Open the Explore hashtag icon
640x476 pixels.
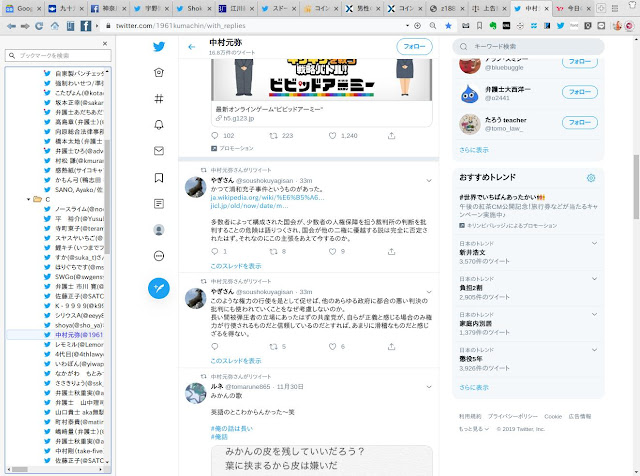pyautogui.click(x=159, y=98)
